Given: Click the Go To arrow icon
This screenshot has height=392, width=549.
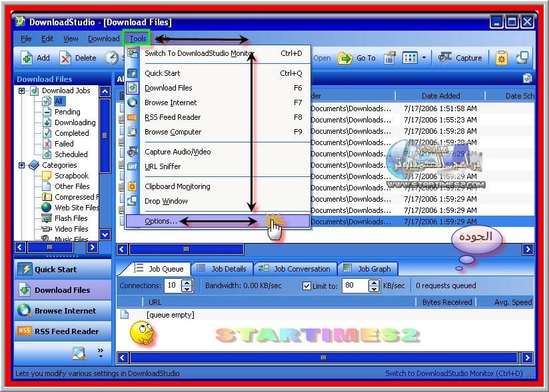Looking at the screenshot, I should pos(345,58).
